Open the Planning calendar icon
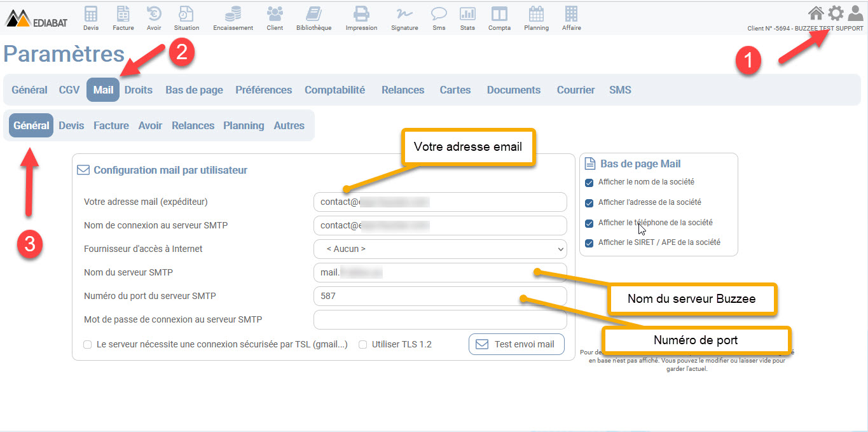Image resolution: width=868 pixels, height=432 pixels. 536,14
